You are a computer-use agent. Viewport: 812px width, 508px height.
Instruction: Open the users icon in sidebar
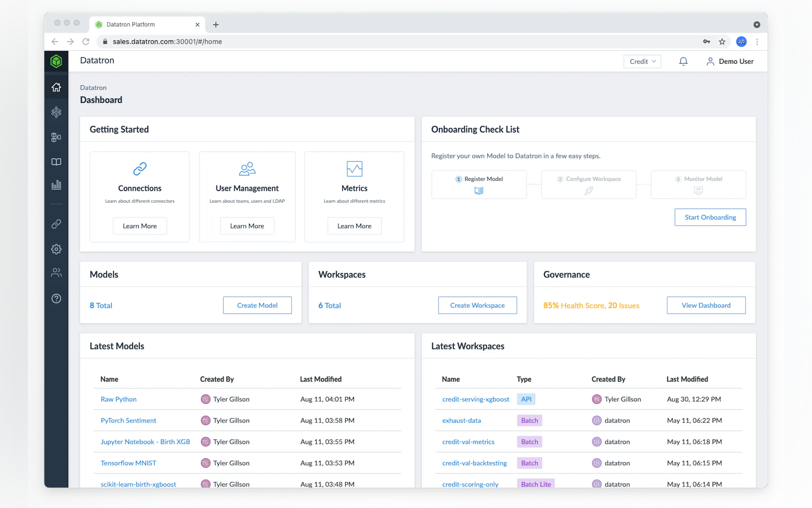coord(56,273)
